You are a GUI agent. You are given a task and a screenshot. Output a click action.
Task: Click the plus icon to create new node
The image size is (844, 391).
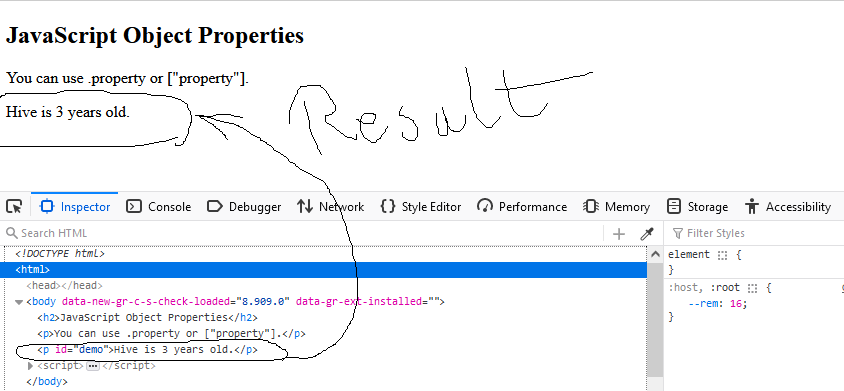click(619, 234)
